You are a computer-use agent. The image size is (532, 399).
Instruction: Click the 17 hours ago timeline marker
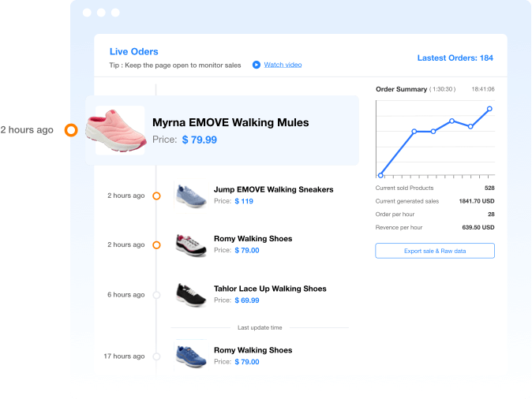(x=156, y=356)
